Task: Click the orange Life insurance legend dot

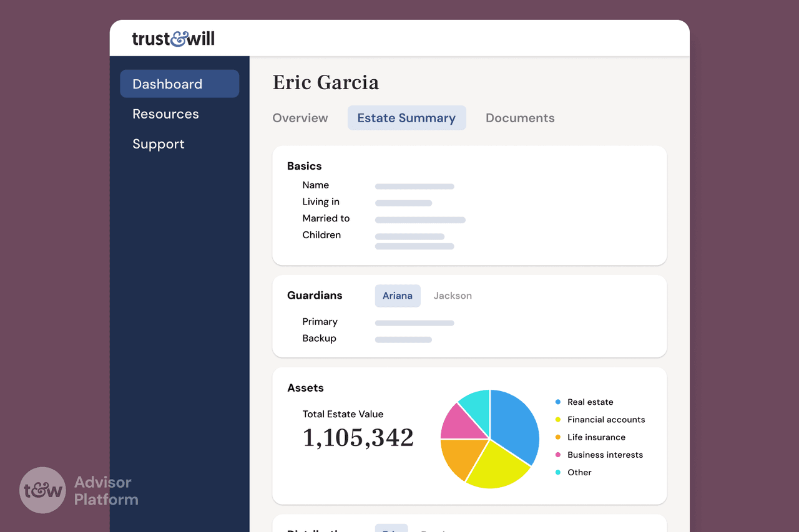Action: click(x=557, y=437)
